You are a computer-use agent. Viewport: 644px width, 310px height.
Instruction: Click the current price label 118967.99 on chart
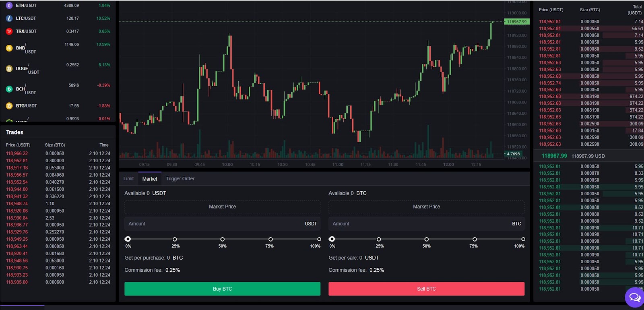click(x=516, y=22)
